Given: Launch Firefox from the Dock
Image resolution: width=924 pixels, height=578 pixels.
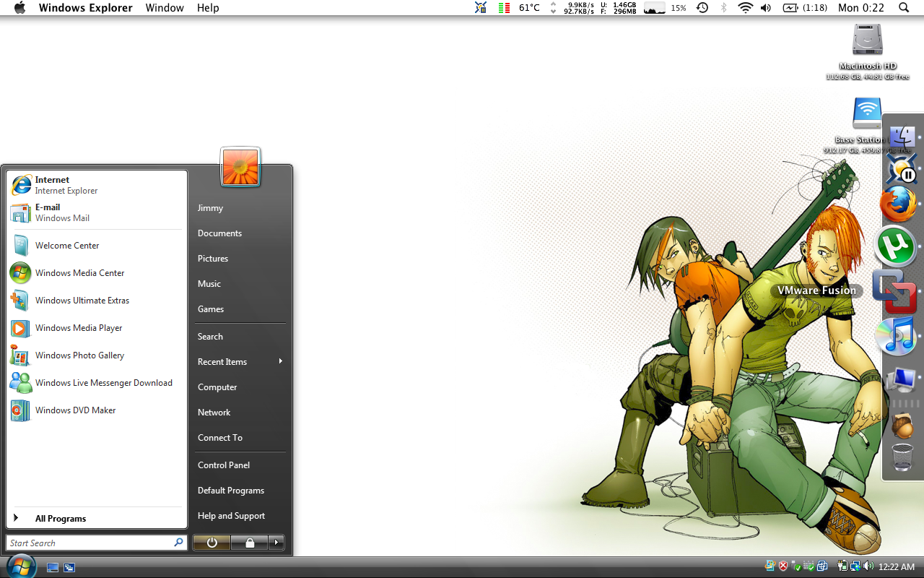Looking at the screenshot, I should [899, 205].
